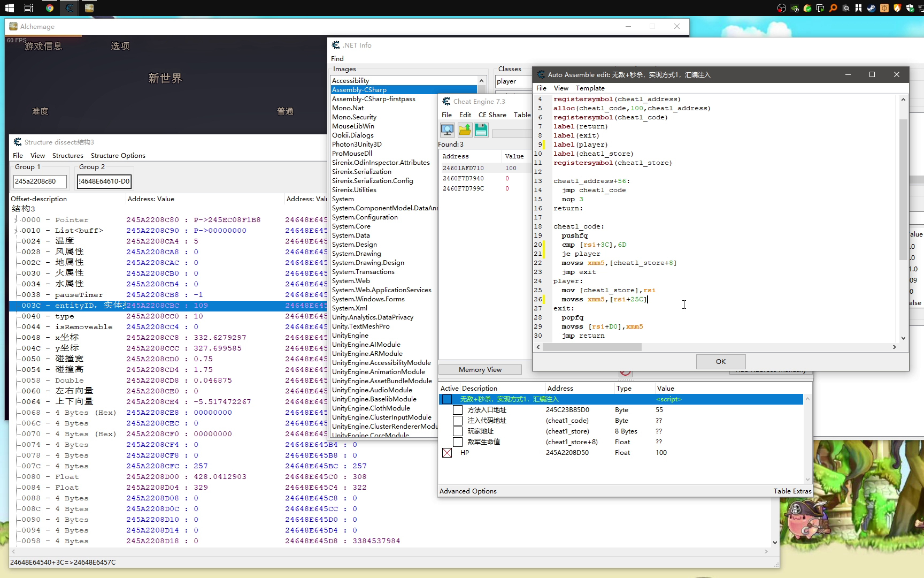Click the Cheat Engine taskbar icon
The width and height of the screenshot is (924, 578).
(70, 8)
